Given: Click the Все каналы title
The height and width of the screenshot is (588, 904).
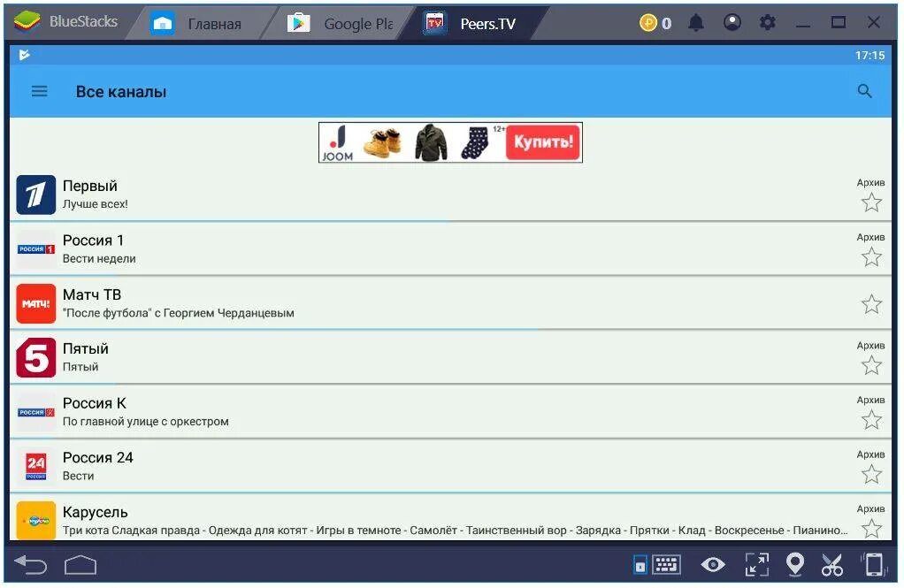Looking at the screenshot, I should click(x=121, y=92).
